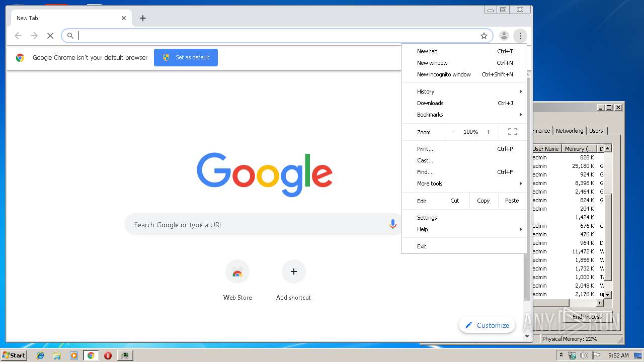Click Paste in the Edit row
The height and width of the screenshot is (362, 644).
(512, 201)
